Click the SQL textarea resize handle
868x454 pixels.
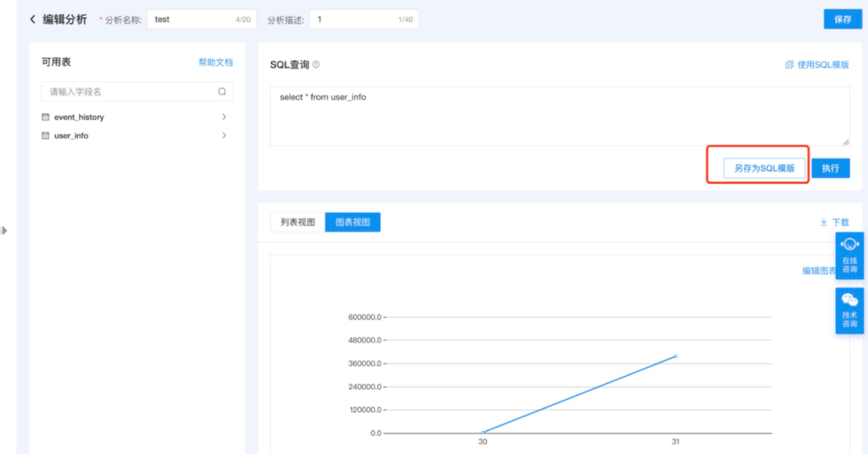(x=846, y=142)
